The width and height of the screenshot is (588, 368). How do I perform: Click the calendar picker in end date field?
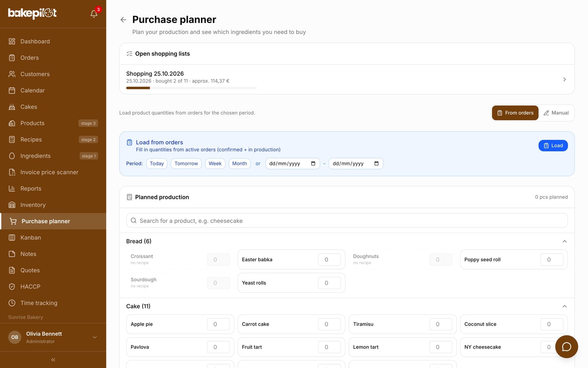pos(376,164)
